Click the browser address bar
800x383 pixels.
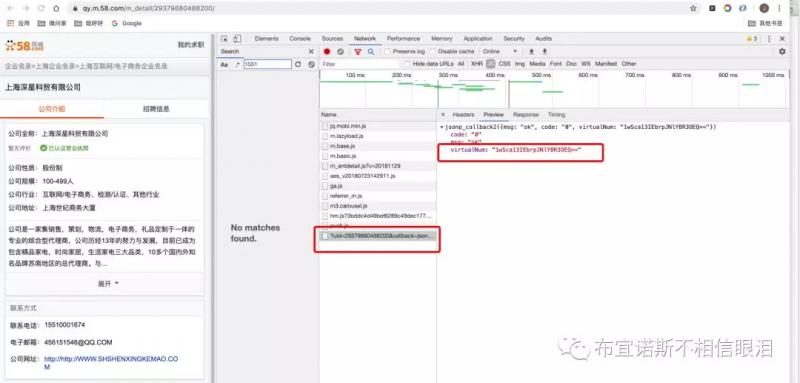coord(378,8)
